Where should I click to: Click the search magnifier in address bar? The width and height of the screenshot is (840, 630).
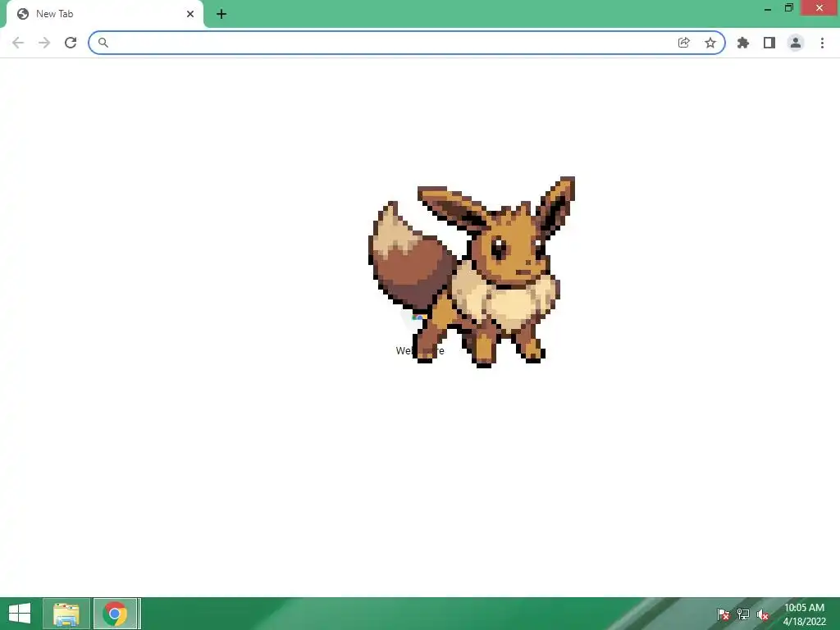point(103,43)
